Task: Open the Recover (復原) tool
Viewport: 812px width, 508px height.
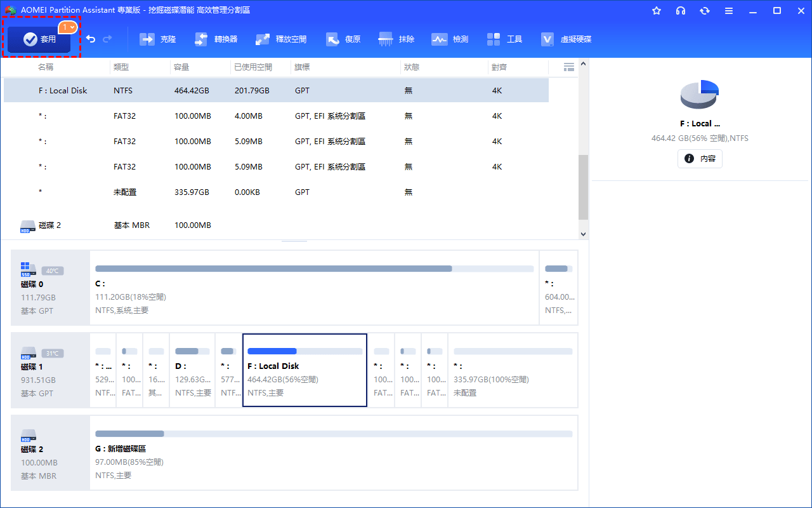Action: (343, 39)
